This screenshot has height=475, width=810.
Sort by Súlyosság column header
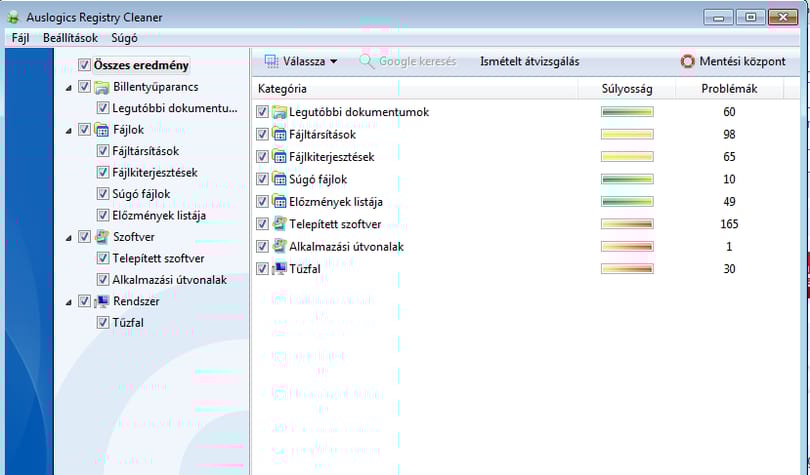pos(627,89)
